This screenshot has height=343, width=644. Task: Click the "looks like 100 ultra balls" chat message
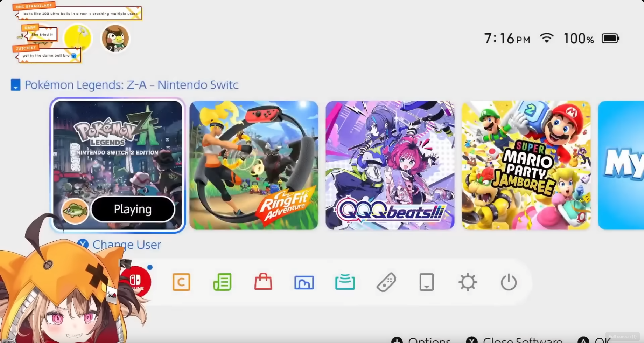coord(80,14)
